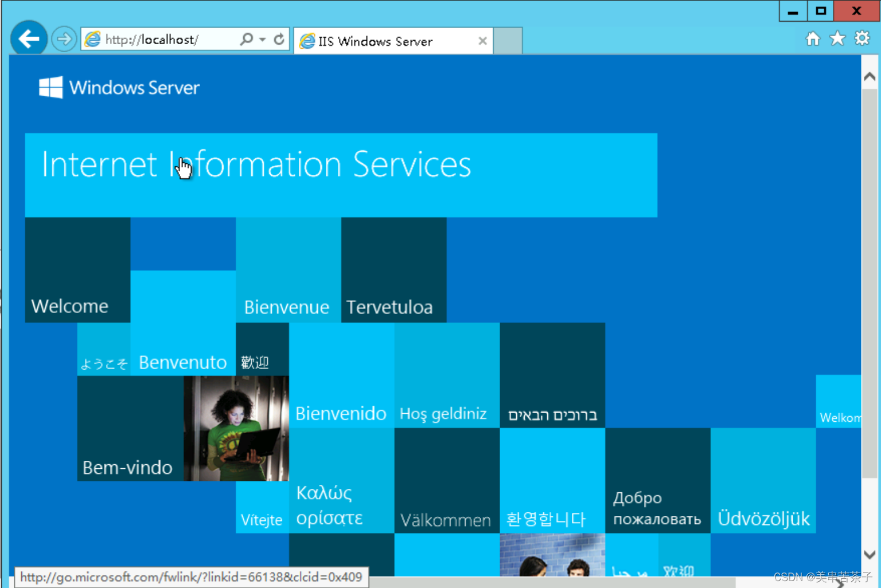The width and height of the screenshot is (881, 588).
Task: Click the Korean 환영합니다 tile
Action: pos(552,481)
